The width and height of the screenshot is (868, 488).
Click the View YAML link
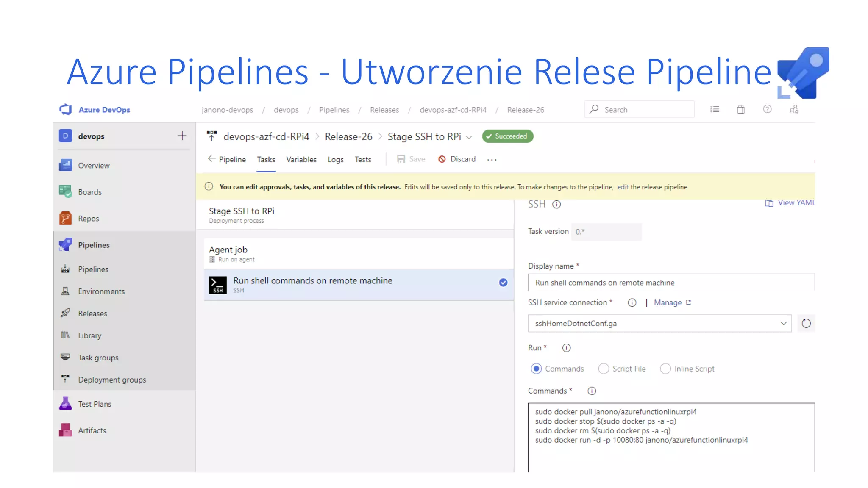point(790,203)
